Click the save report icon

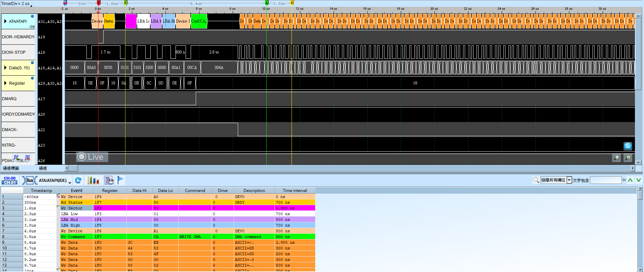109,181
